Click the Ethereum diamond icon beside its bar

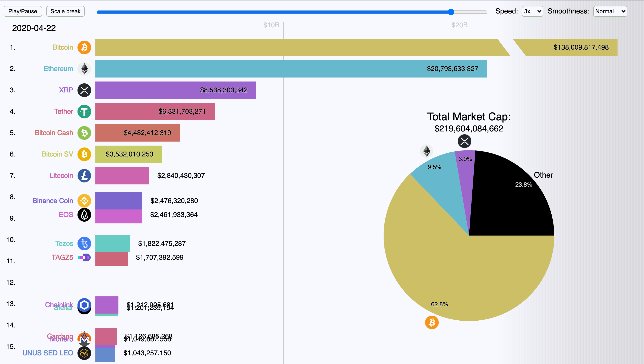pyautogui.click(x=84, y=69)
